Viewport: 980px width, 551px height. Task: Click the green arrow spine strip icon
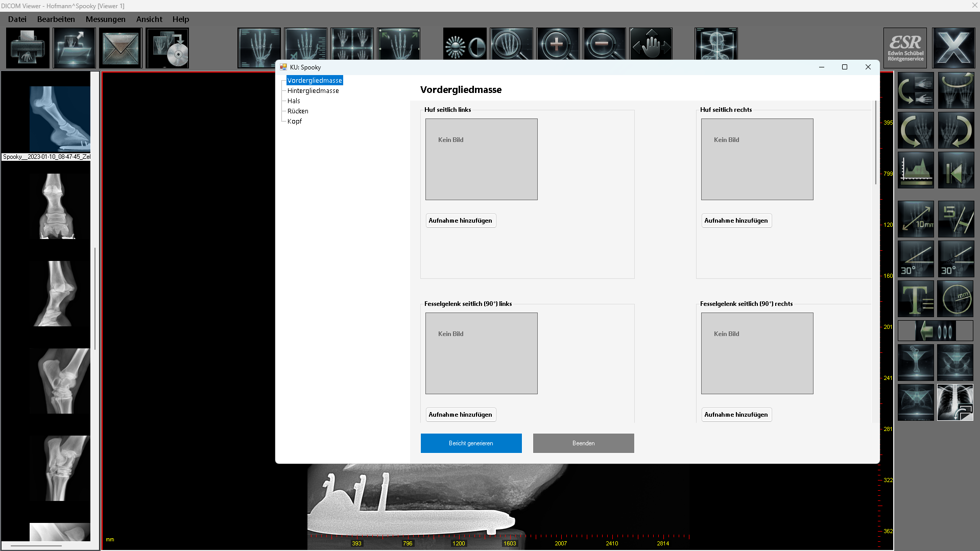tap(936, 331)
